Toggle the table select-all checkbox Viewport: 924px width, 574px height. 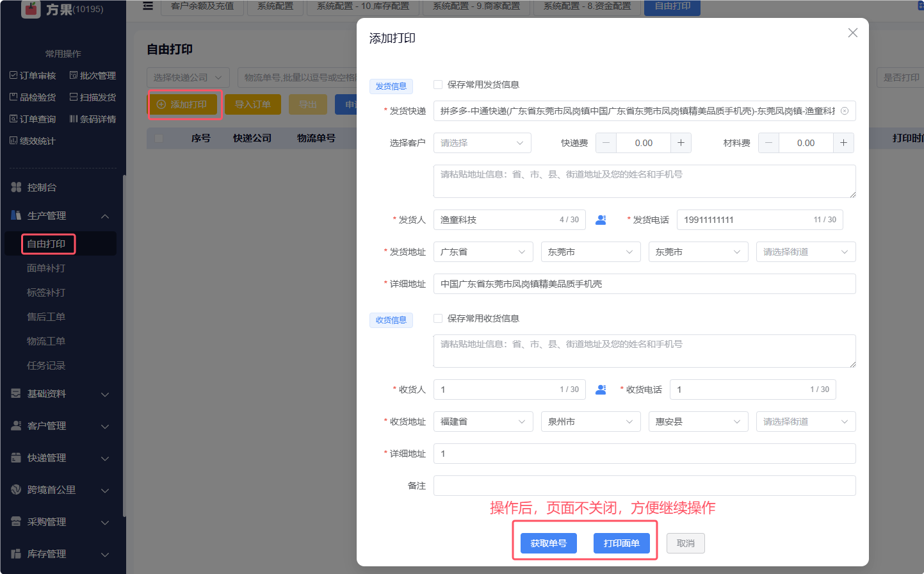(x=159, y=138)
